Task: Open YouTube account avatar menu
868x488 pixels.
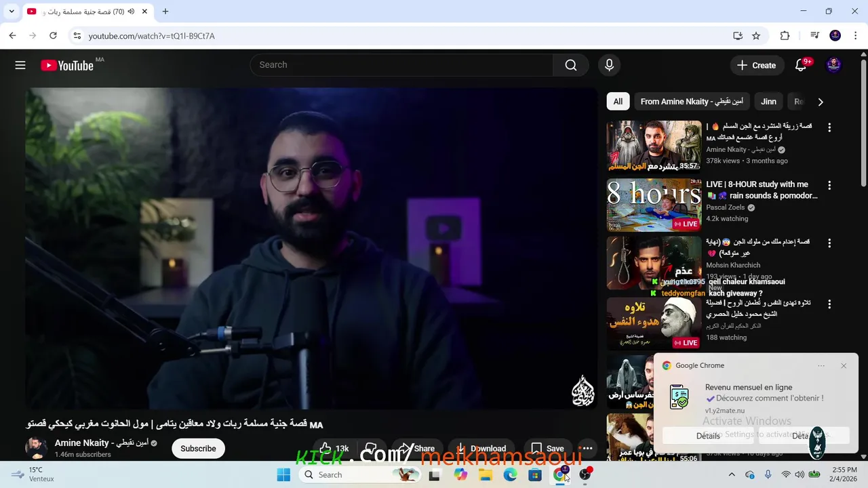Action: point(834,65)
